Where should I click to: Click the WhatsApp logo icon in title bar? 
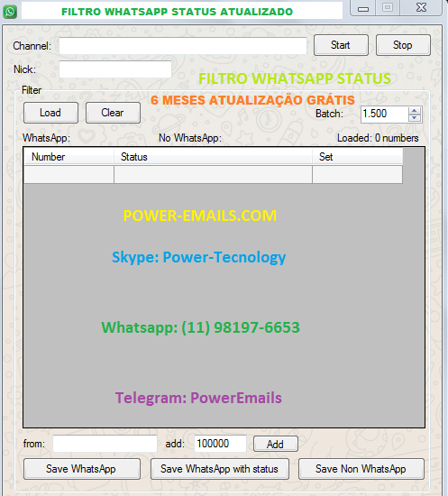[x=10, y=12]
